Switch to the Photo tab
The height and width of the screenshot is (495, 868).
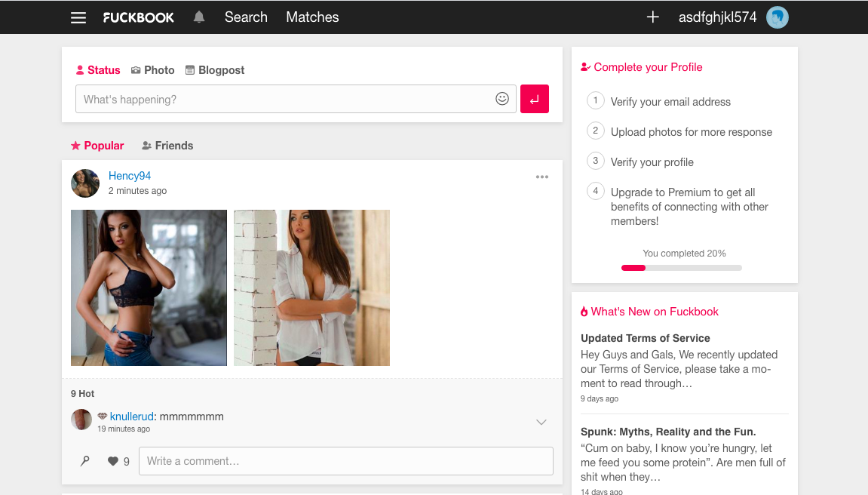coord(153,70)
